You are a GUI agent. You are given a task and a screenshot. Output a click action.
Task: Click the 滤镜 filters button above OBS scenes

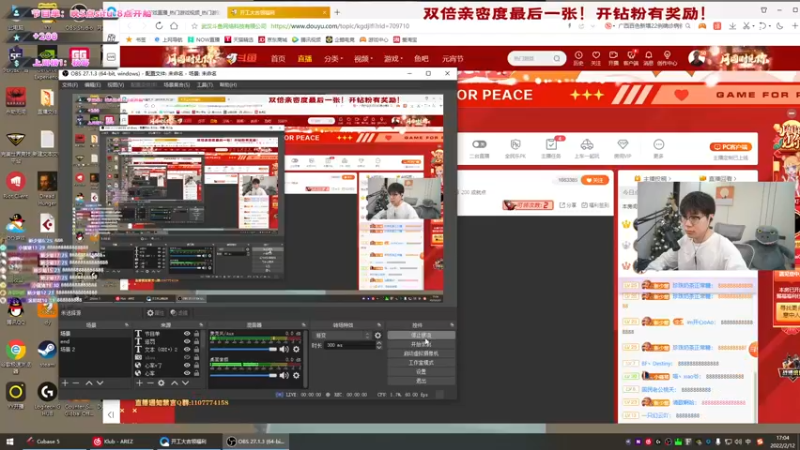179,313
